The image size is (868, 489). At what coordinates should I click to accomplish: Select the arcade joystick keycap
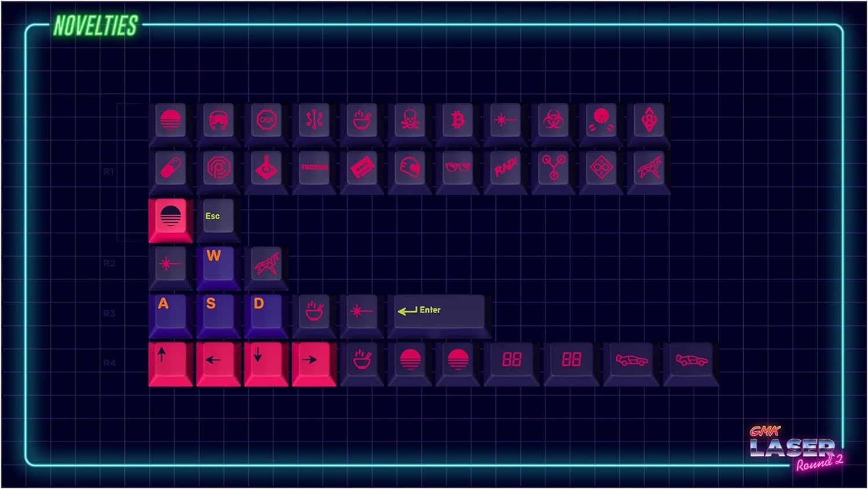pyautogui.click(x=266, y=172)
